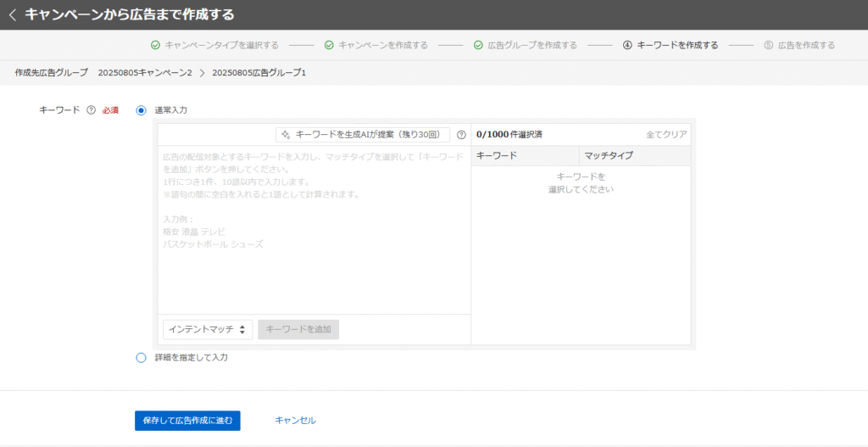868x447 pixels.
Task: Open the help icon next to キーワード label
Action: coord(92,110)
